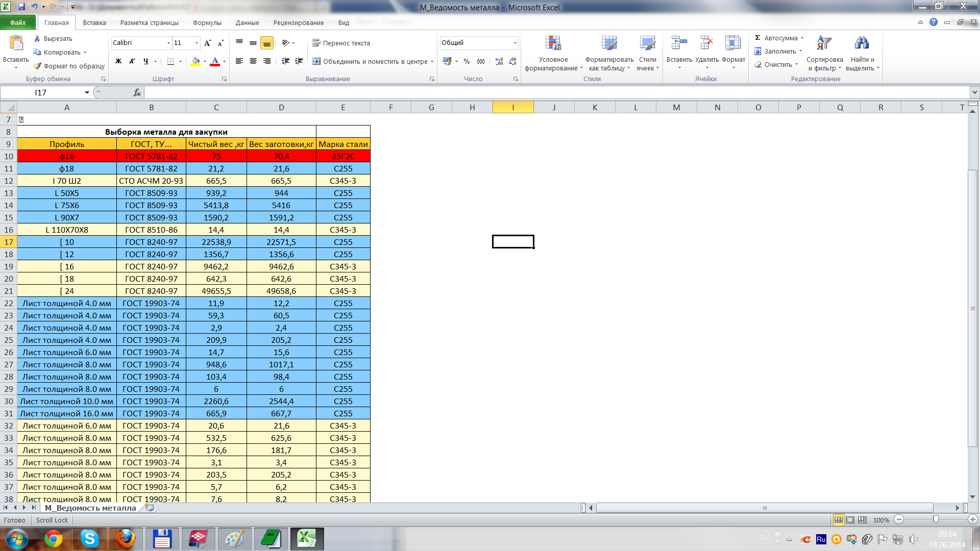Viewport: 980px width, 551px height.
Task: Open Google Chrome from the taskbar
Action: tap(53, 539)
